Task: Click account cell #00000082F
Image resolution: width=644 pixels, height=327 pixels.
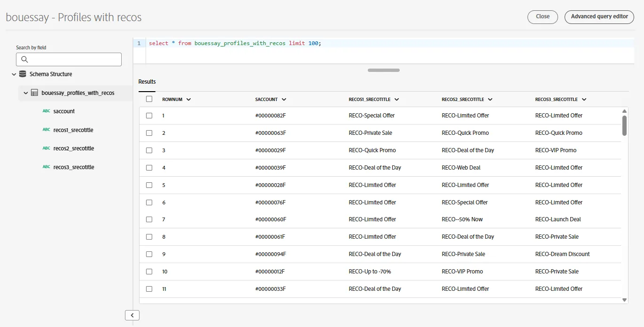Action: click(271, 116)
